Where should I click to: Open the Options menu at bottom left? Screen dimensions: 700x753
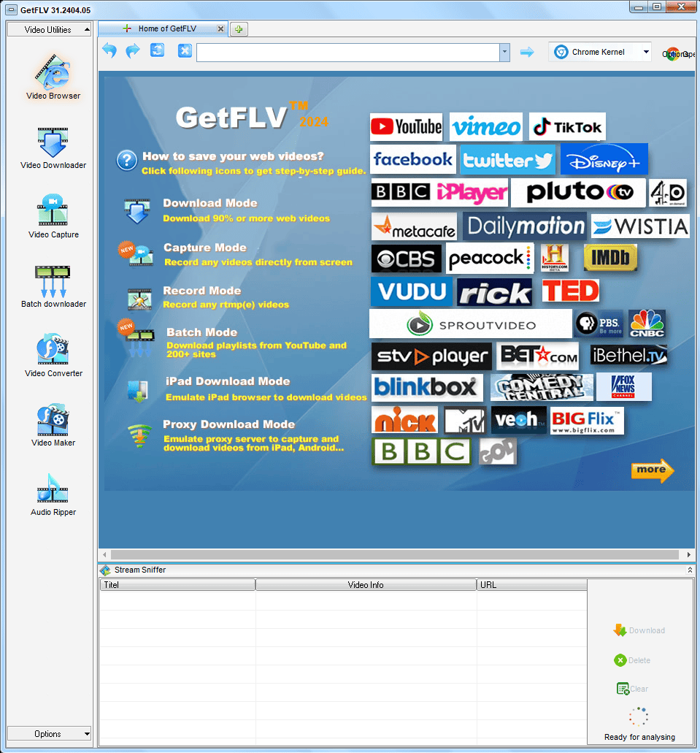(49, 733)
